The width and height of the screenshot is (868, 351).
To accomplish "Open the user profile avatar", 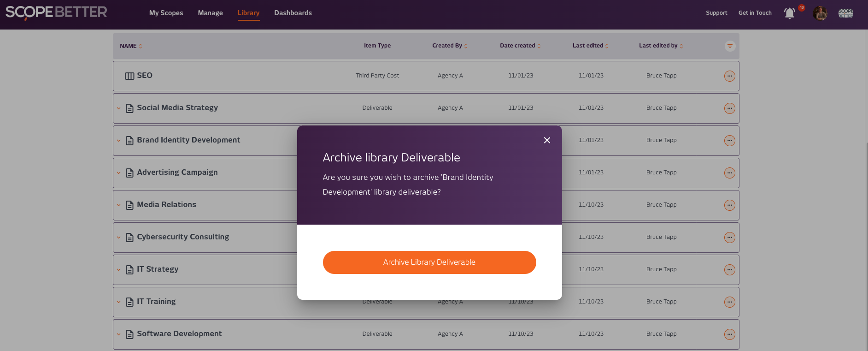I will tap(820, 13).
